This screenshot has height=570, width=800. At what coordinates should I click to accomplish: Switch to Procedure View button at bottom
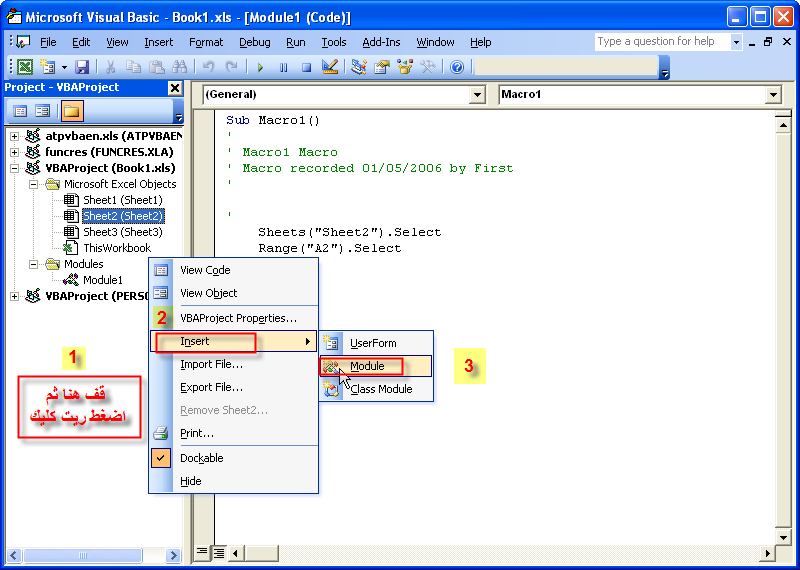203,553
